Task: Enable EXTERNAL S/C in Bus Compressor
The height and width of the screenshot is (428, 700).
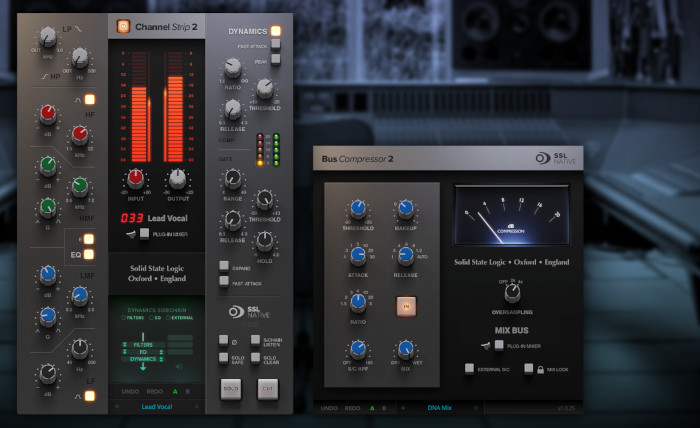Action: click(469, 369)
